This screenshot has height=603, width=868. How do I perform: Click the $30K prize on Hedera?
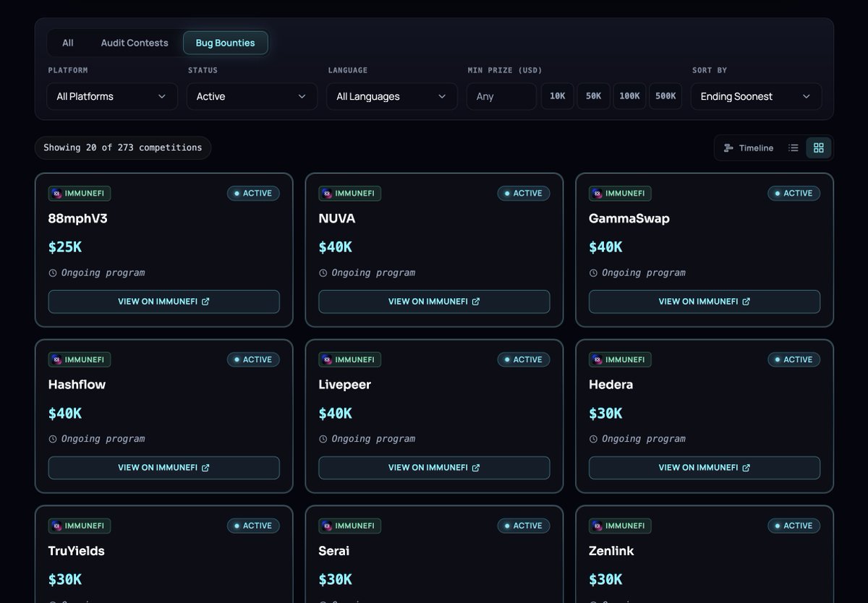pos(606,414)
